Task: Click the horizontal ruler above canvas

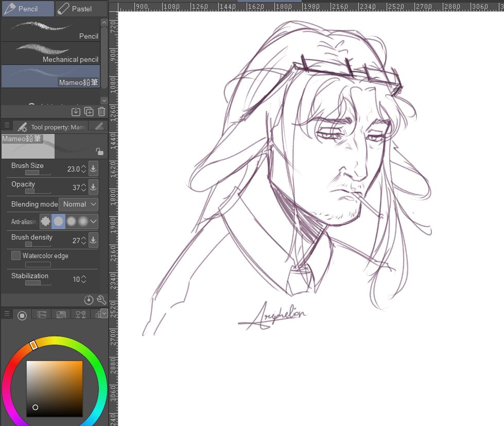Action: 311,6
